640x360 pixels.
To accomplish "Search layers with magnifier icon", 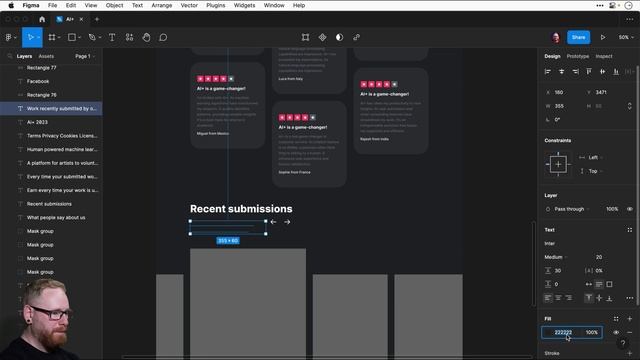I will (10, 56).
